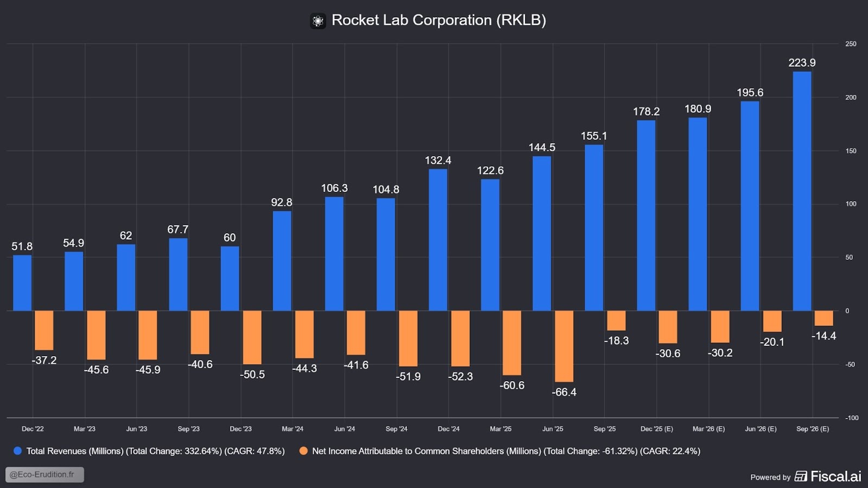This screenshot has height=488, width=868.
Task: Click the 250 tick on the y-axis
Action: click(851, 44)
